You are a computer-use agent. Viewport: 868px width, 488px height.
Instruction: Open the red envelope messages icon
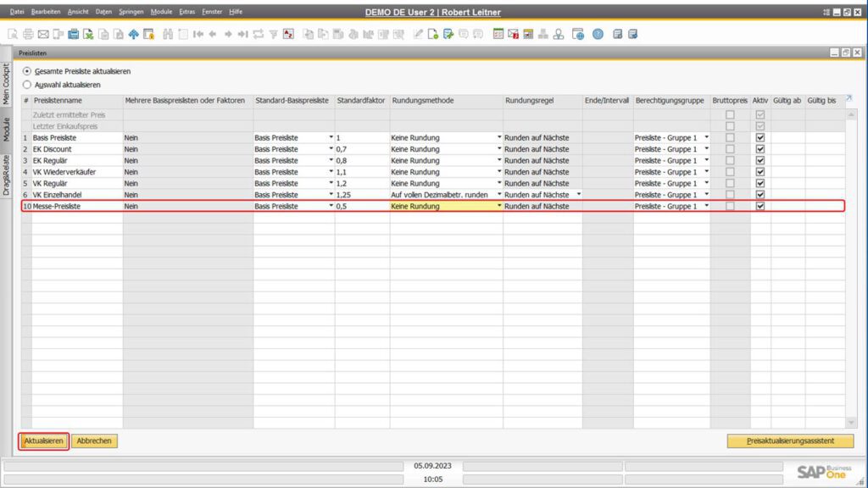[513, 34]
